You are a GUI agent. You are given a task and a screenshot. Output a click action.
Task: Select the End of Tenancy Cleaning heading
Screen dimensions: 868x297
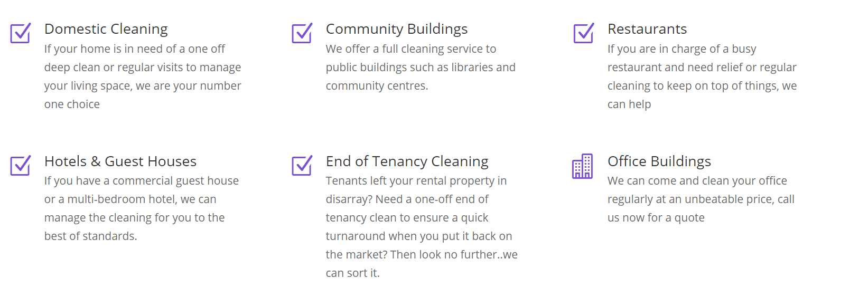coord(407,161)
